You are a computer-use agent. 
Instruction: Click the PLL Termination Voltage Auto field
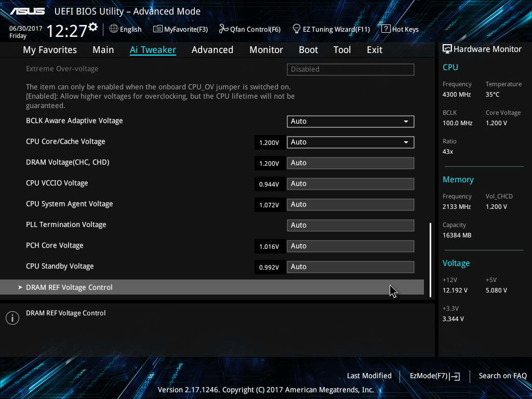point(351,225)
